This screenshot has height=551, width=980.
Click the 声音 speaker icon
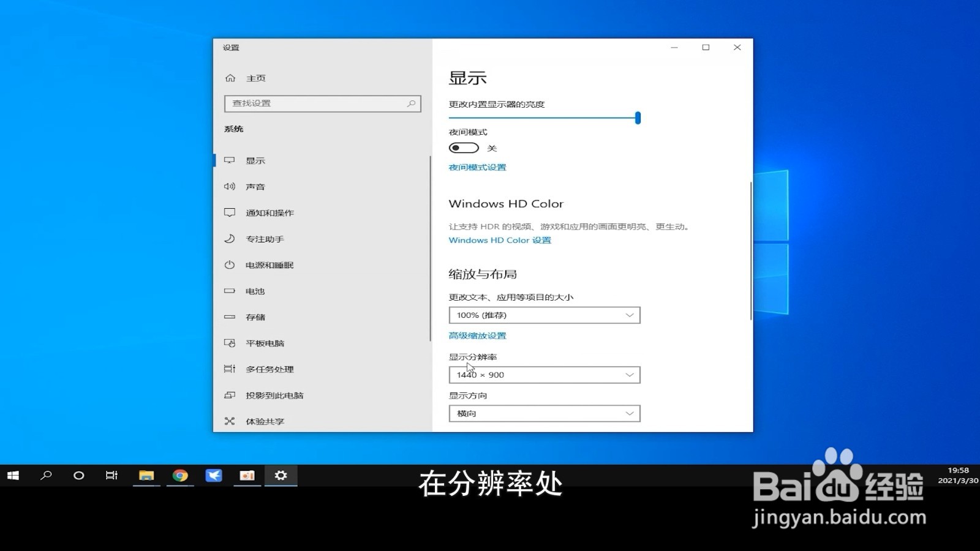click(x=230, y=187)
